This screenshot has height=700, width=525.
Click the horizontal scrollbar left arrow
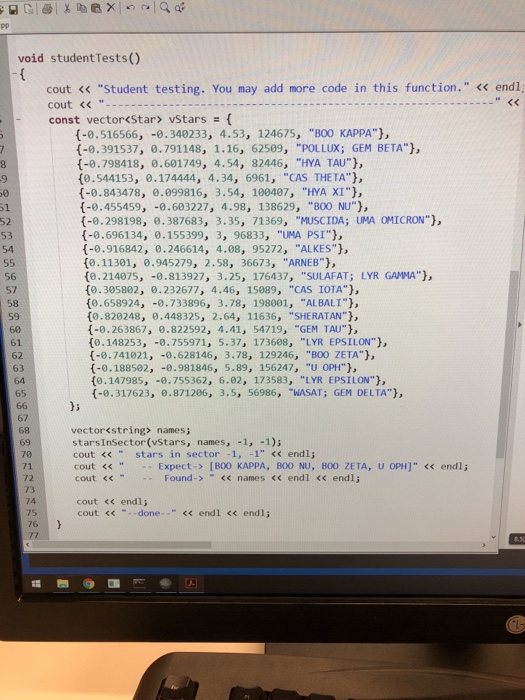[28, 545]
